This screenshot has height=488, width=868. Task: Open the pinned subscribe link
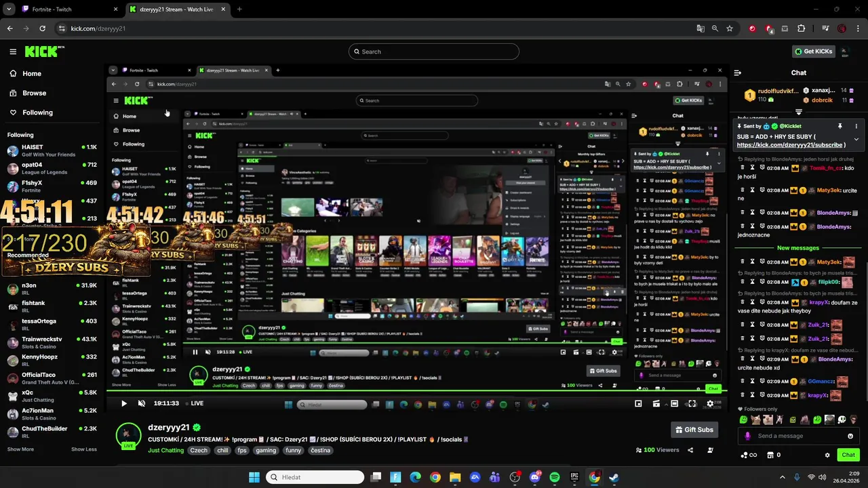[x=791, y=145]
